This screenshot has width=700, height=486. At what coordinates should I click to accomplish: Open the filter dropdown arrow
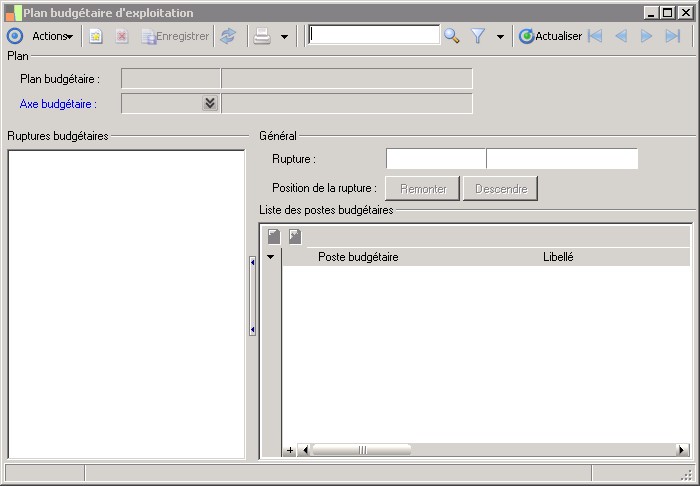[x=500, y=37]
